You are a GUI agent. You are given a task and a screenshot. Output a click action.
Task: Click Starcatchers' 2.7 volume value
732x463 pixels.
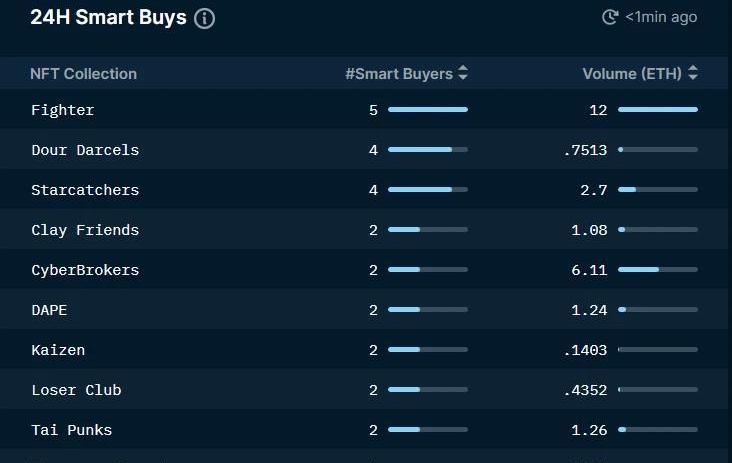click(594, 190)
